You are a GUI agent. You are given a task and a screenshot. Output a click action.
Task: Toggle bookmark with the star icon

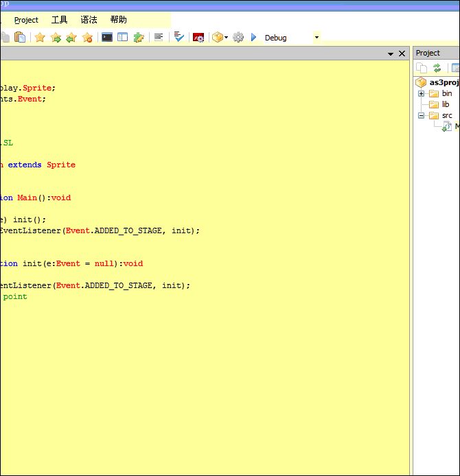pos(40,38)
